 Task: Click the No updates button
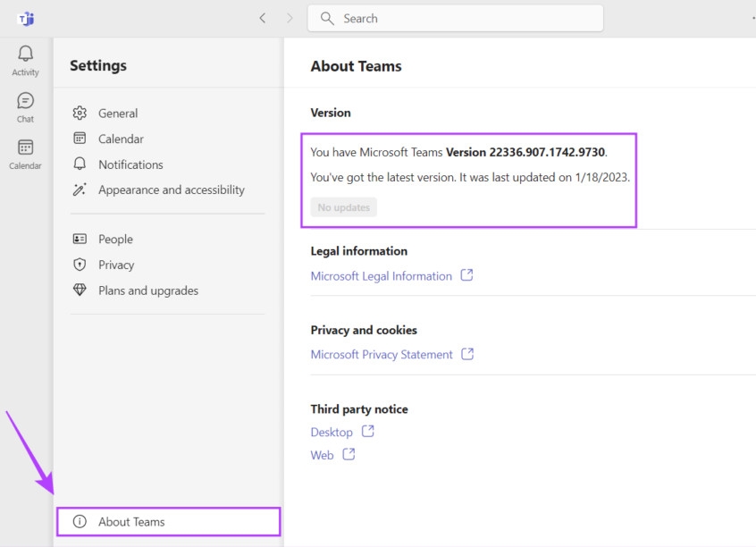pos(344,207)
